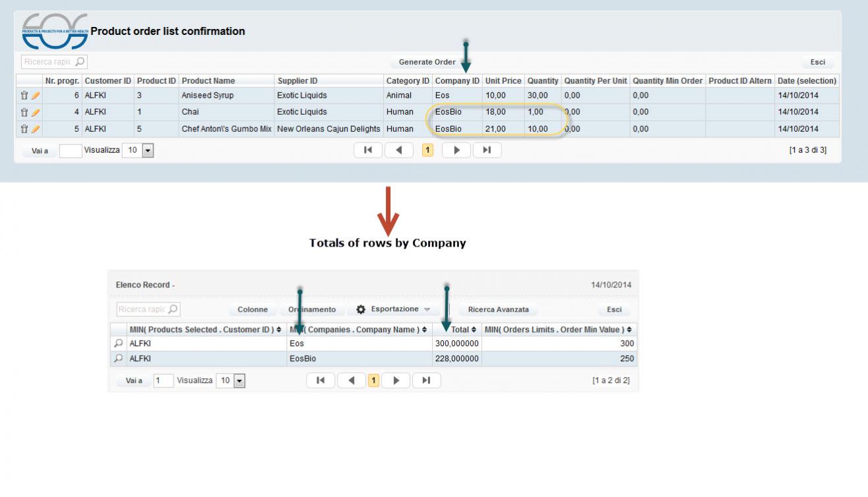The image size is (868, 497).
Task: Select page 1 in top list pager
Action: click(427, 150)
